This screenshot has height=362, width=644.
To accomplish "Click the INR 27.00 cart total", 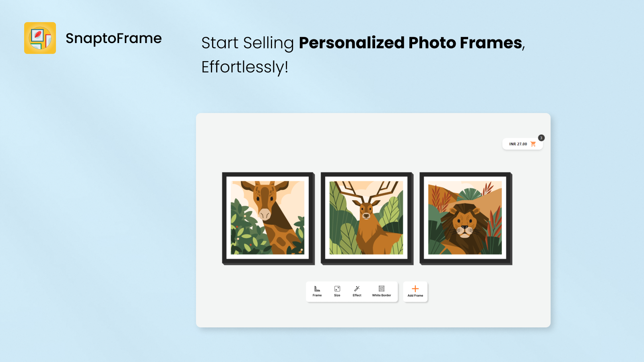I will pos(518,144).
